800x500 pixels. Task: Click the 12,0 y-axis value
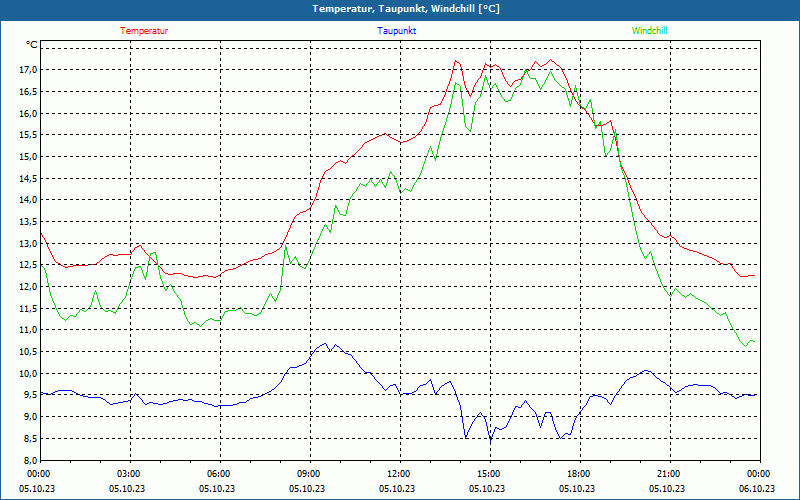(29, 287)
